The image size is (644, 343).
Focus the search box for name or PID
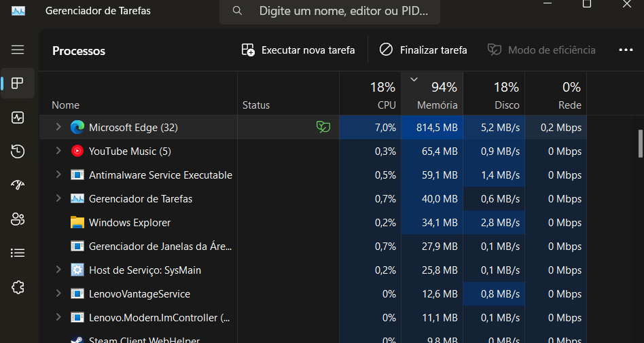pos(329,11)
